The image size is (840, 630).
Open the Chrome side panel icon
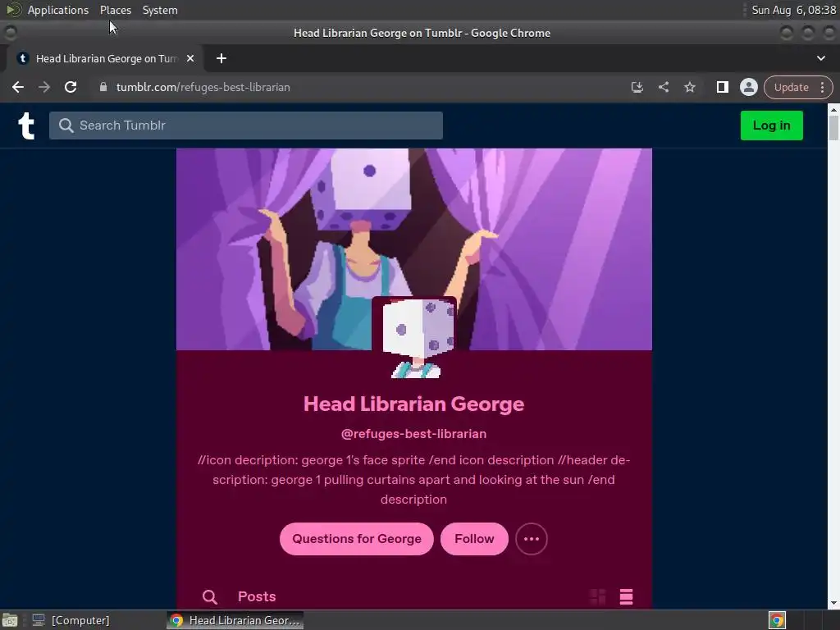point(722,87)
